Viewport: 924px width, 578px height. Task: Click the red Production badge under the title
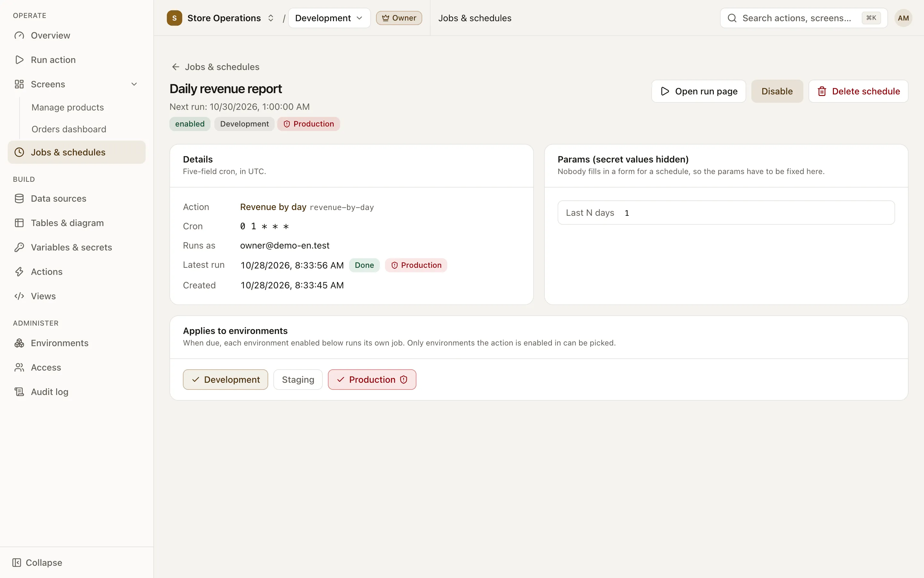[x=309, y=124]
